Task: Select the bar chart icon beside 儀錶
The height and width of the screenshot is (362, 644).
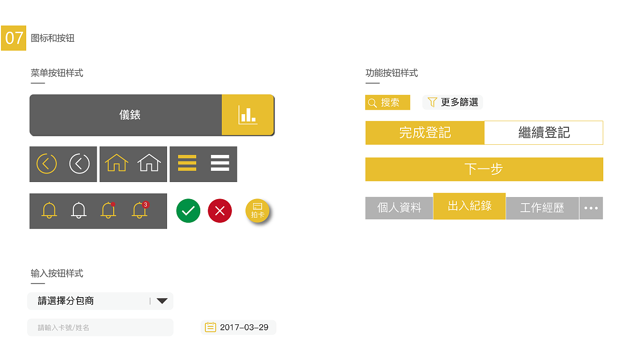Action: 248,115
